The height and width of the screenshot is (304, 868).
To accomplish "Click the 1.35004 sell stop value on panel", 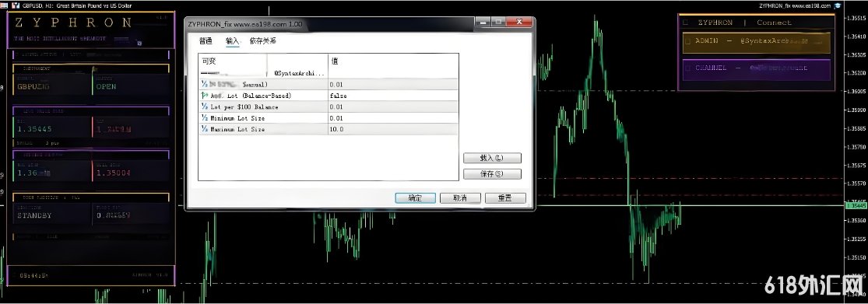I will pos(114,173).
